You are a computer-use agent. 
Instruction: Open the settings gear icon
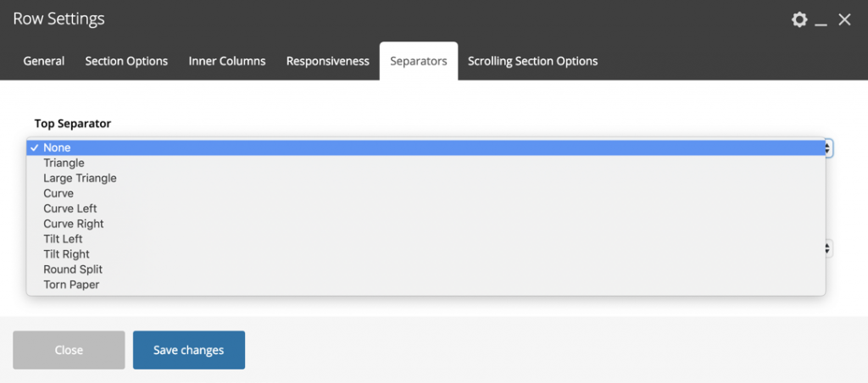[798, 19]
